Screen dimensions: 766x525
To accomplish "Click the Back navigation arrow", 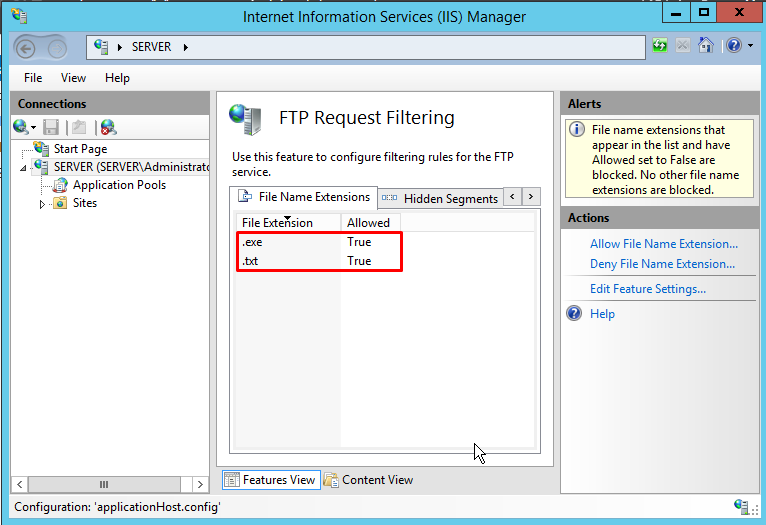I will [27, 47].
